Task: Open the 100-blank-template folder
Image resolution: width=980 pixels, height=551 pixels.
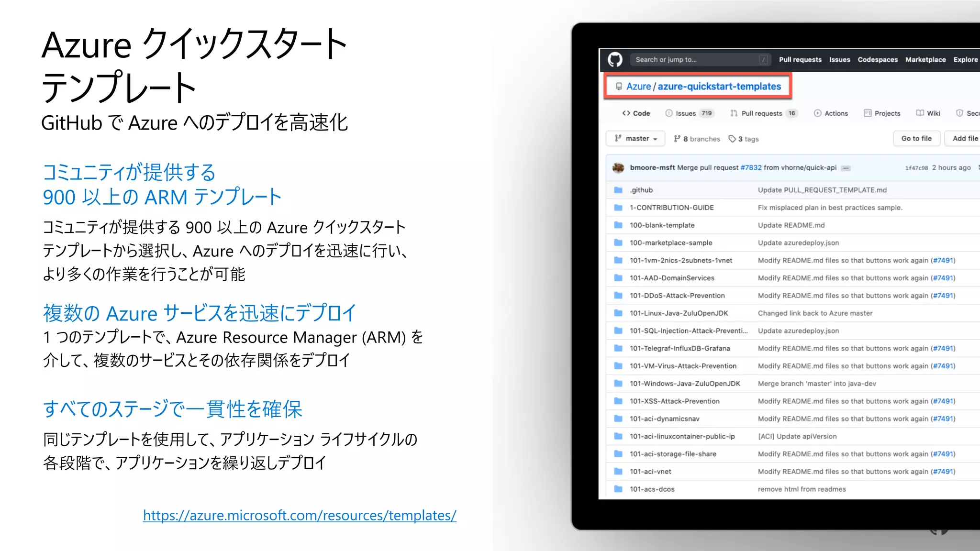Action: click(662, 225)
